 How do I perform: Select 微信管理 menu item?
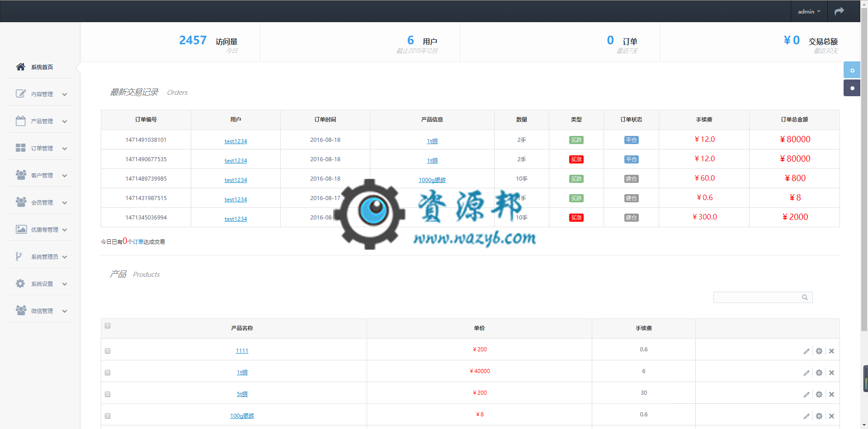(42, 311)
